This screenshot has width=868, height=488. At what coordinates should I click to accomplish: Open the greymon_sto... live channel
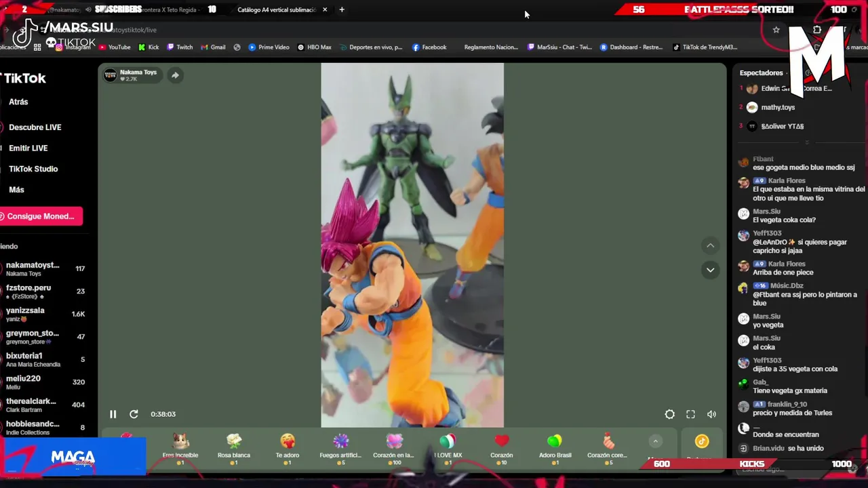click(45, 337)
